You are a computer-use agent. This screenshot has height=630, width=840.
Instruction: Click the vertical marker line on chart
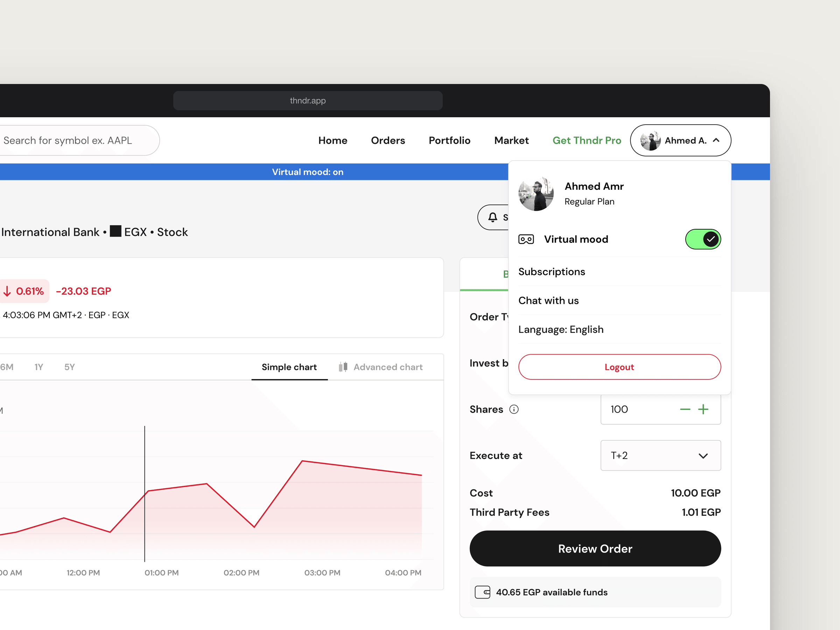point(145,493)
